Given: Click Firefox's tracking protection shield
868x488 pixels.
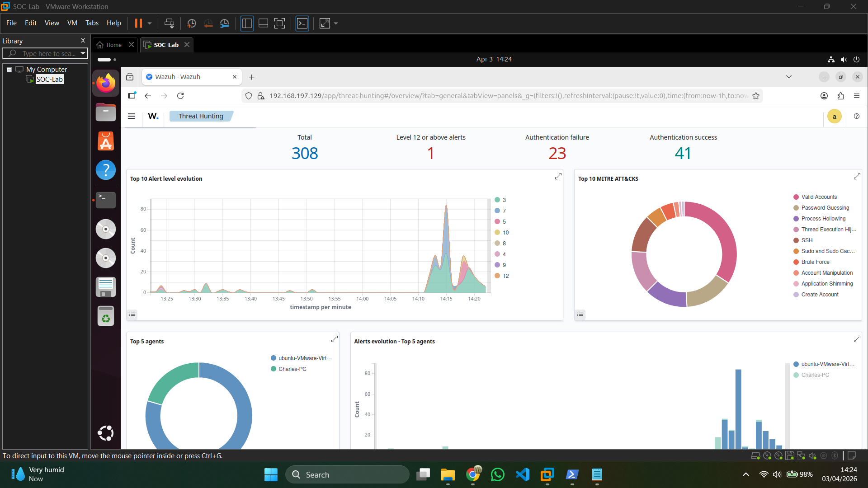Looking at the screenshot, I should coord(249,96).
